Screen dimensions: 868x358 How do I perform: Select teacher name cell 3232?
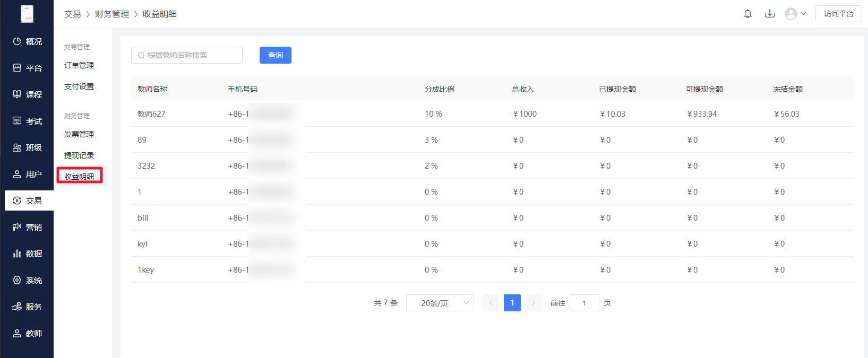(146, 166)
